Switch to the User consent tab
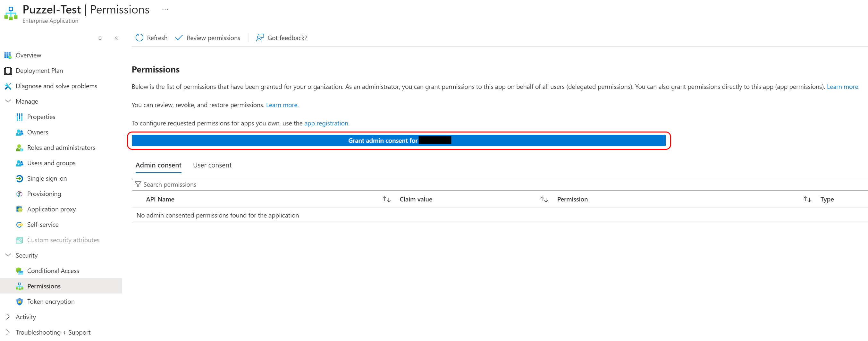This screenshot has height=341, width=868. click(212, 165)
